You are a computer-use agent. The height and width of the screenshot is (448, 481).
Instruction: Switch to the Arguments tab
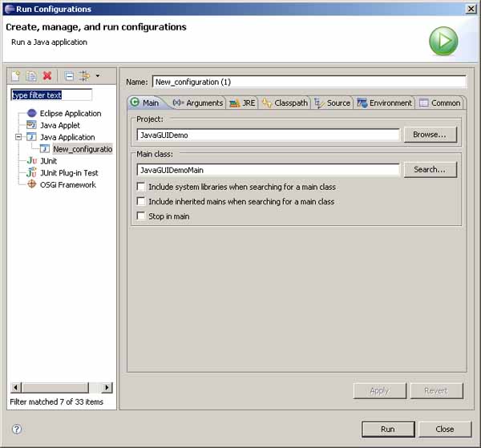[x=198, y=103]
